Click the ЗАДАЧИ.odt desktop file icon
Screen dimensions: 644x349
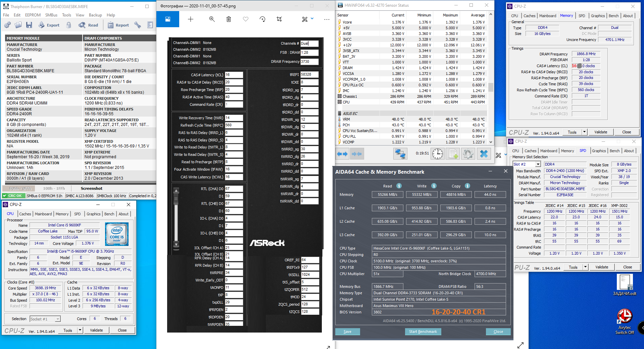pyautogui.click(x=625, y=285)
